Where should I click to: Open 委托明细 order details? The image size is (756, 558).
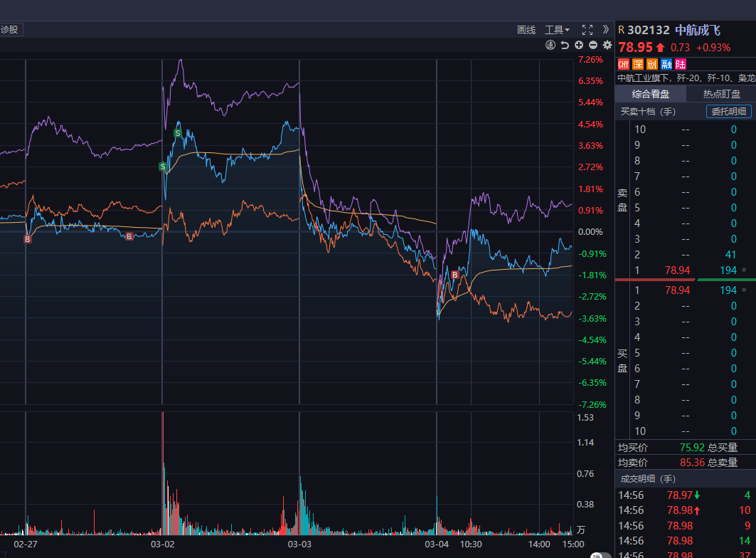coord(728,111)
